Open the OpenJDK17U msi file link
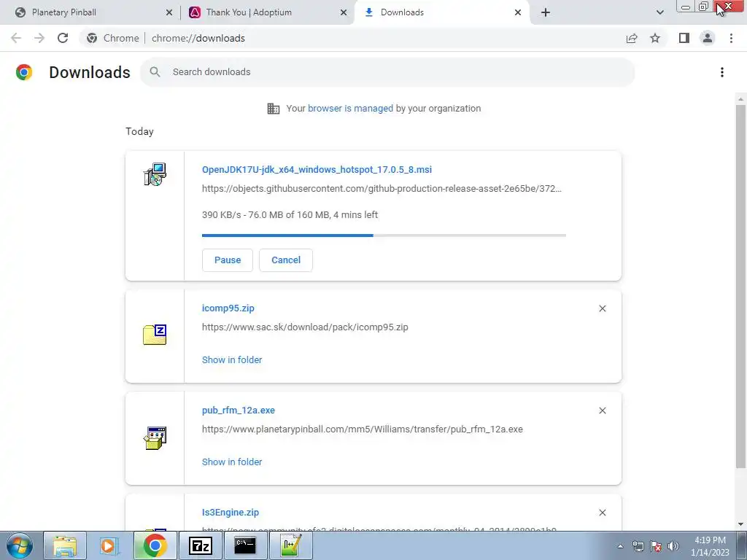Image resolution: width=747 pixels, height=560 pixels. [317, 169]
